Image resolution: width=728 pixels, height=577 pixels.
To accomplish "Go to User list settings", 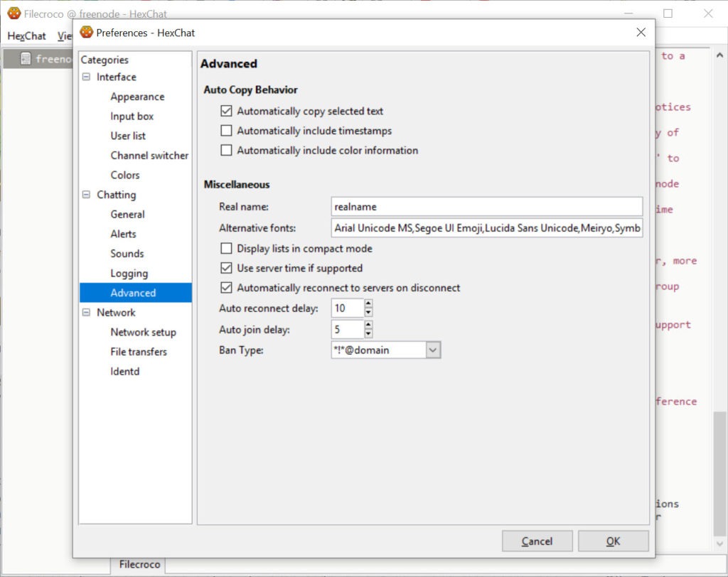I will point(128,136).
